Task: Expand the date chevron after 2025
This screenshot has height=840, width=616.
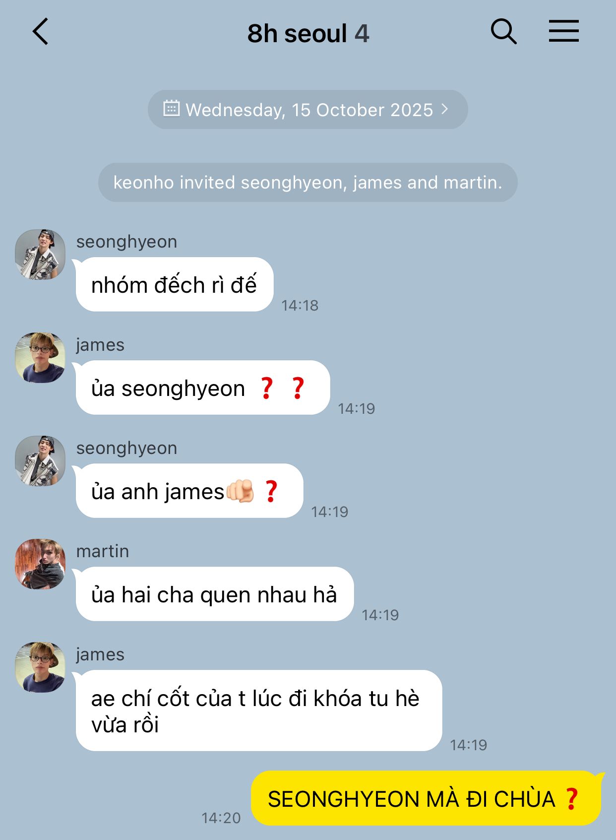Action: (445, 109)
